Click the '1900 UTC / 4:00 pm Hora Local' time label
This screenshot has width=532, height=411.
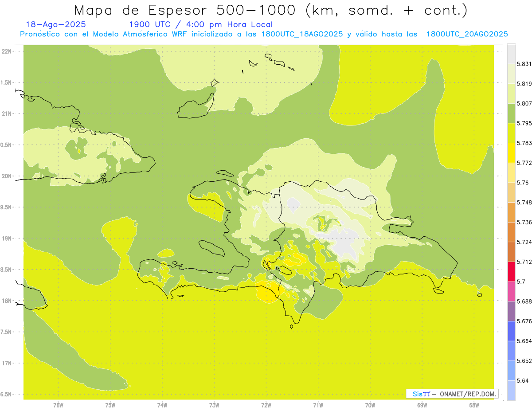pyautogui.click(x=201, y=24)
